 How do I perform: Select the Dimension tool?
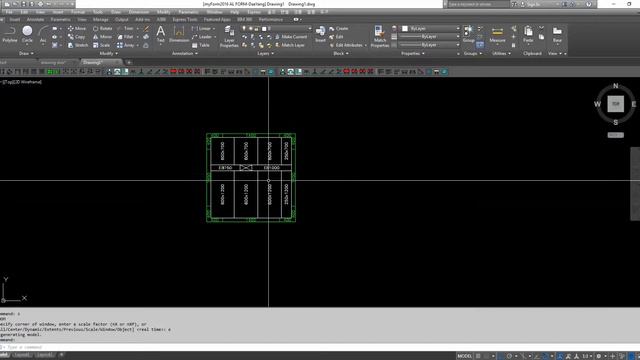point(179,34)
